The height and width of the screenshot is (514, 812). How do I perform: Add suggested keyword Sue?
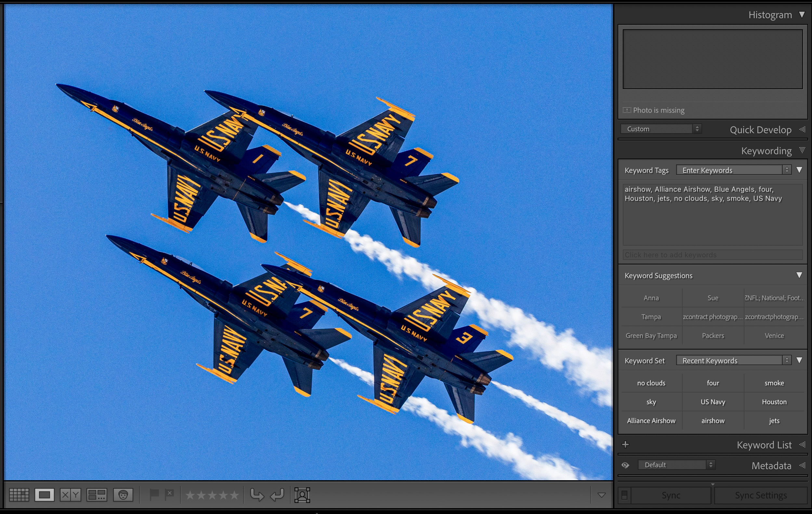(x=713, y=298)
